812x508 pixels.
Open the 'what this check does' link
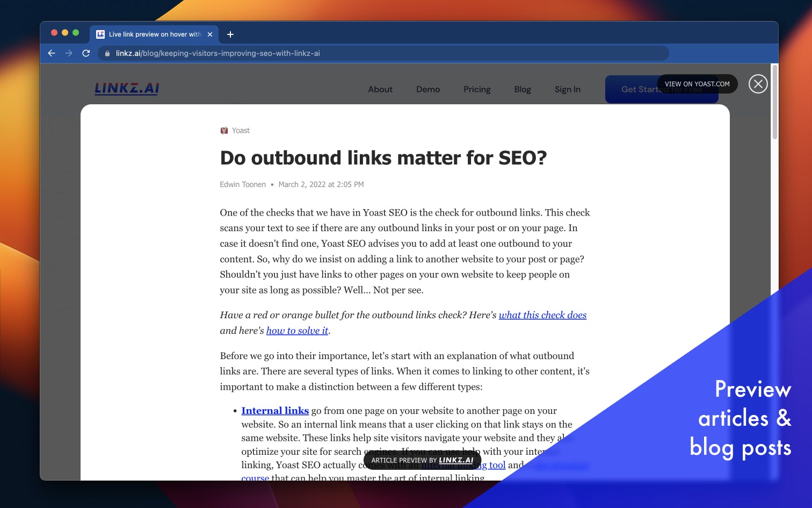point(542,315)
